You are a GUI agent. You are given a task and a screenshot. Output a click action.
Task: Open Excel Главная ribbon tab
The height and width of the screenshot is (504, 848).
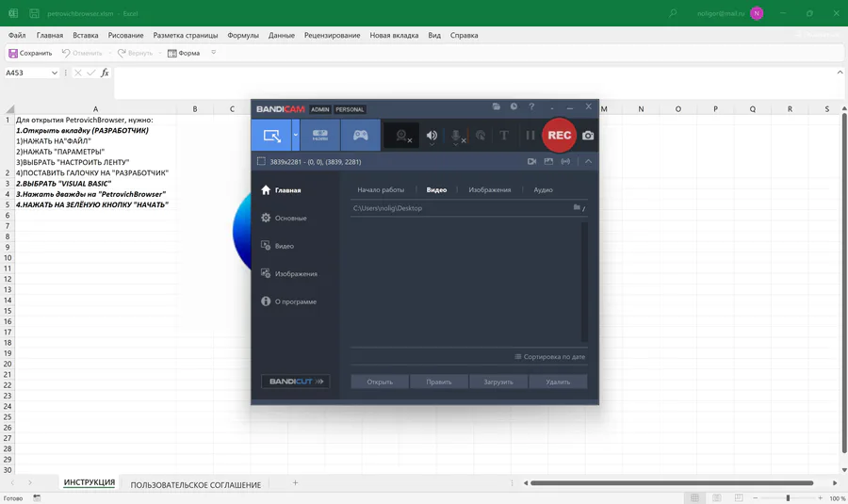pyautogui.click(x=50, y=35)
